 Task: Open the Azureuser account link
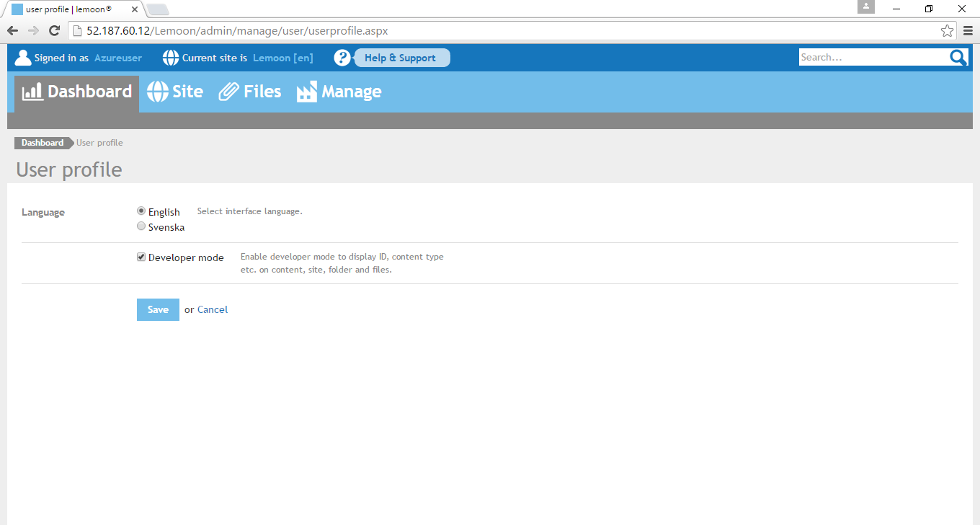[118, 58]
